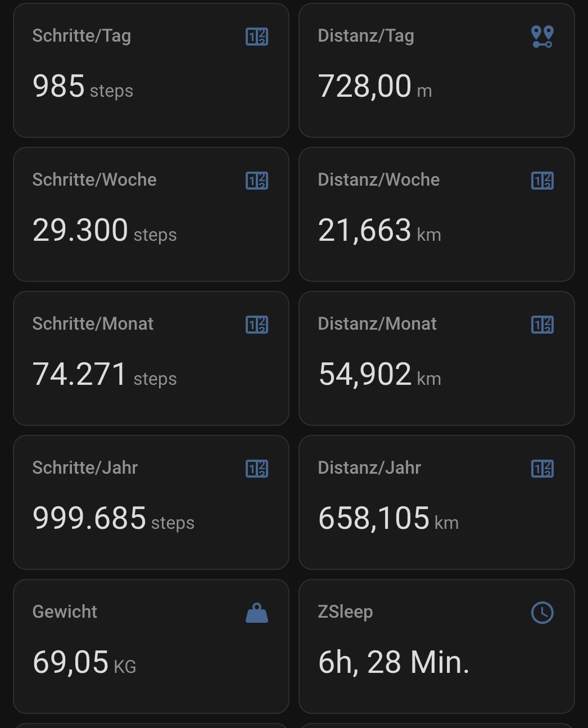The image size is (588, 728).
Task: Click the counter icon on Schritte/Tag card
Action: pos(257,37)
